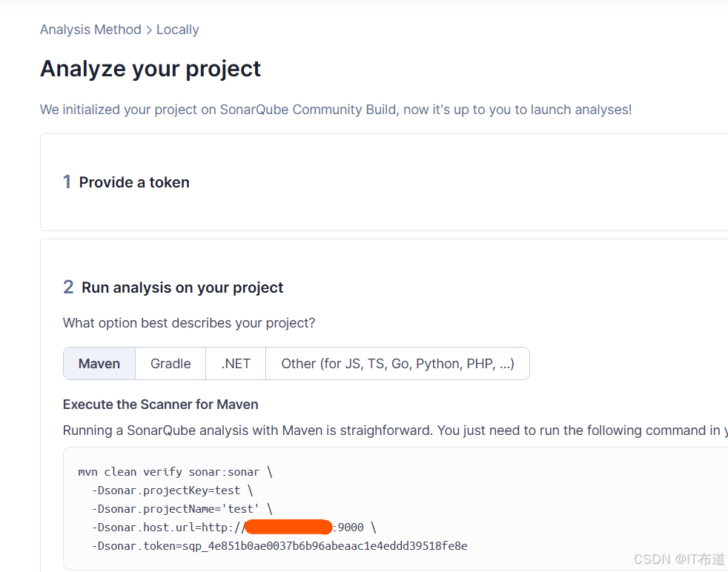The image size is (728, 572).
Task: Click the -Dsonar.projectKey=test line
Action: (x=172, y=490)
